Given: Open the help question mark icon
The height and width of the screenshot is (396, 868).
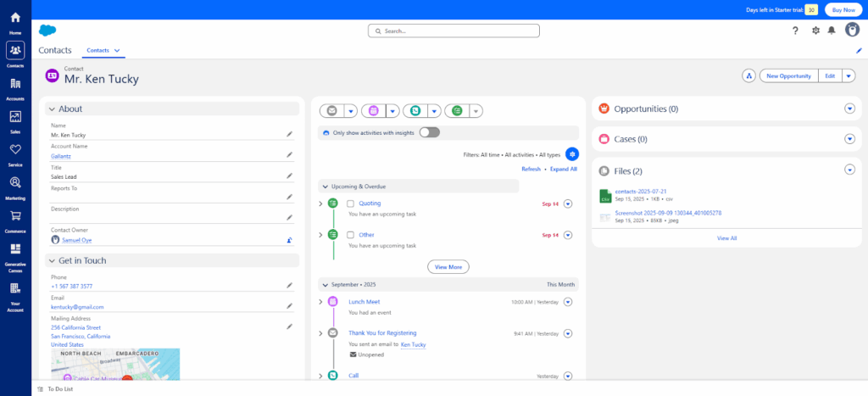Looking at the screenshot, I should click(x=795, y=31).
